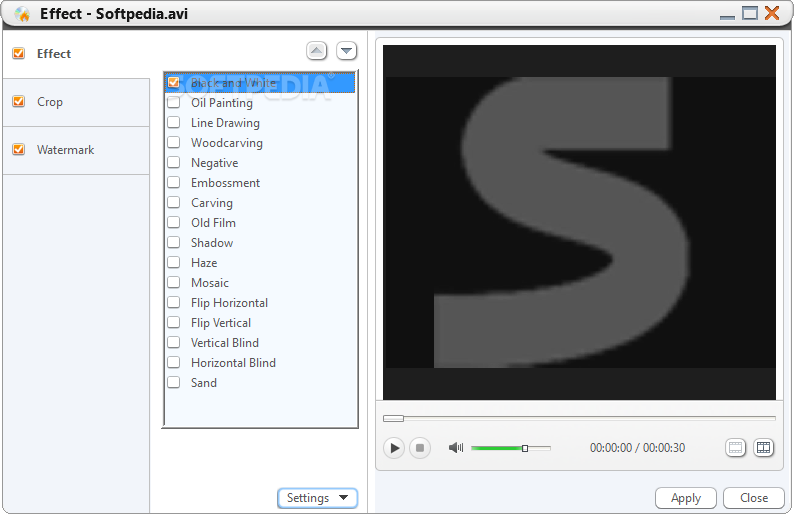
Task: Mute the audio speaker icon
Action: click(x=456, y=448)
